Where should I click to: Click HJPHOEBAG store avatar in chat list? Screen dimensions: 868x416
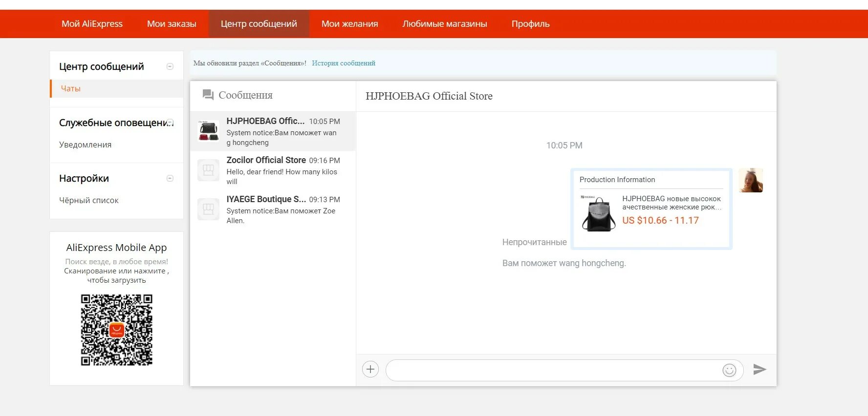coord(209,130)
